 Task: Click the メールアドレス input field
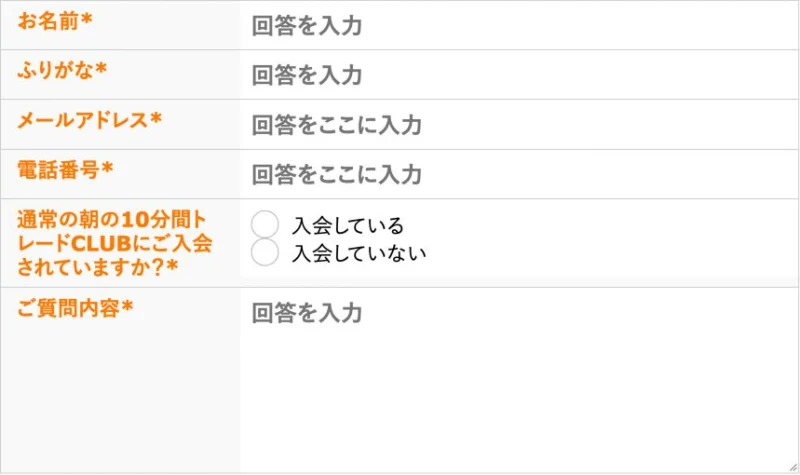pyautogui.click(x=519, y=125)
